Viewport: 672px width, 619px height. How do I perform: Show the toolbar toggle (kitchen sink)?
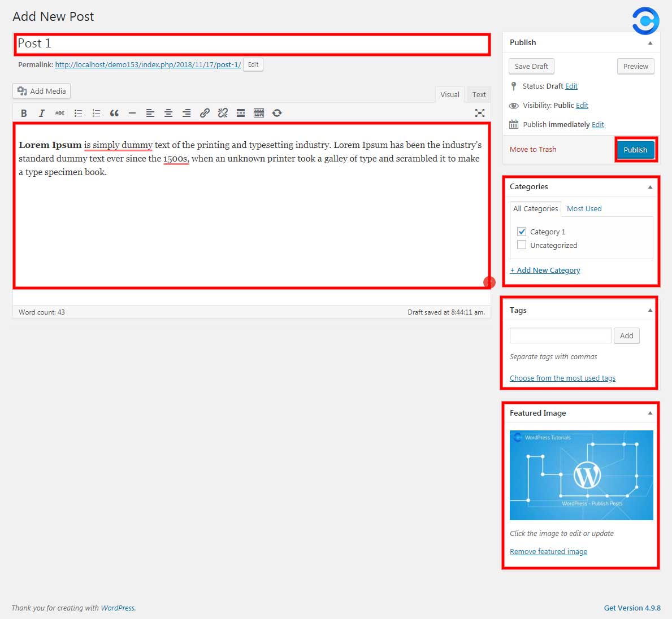click(x=259, y=113)
